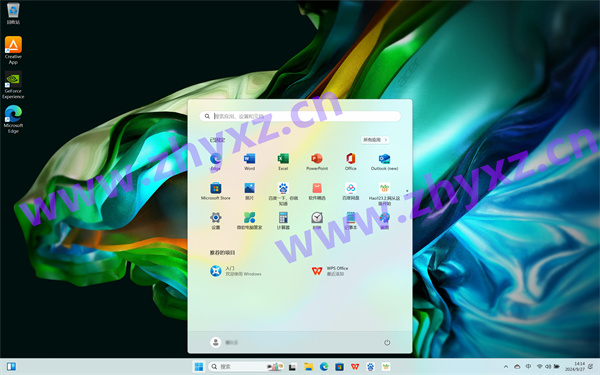Click the volume speaker tray icon
This screenshot has width=600, height=375.
coord(548,367)
